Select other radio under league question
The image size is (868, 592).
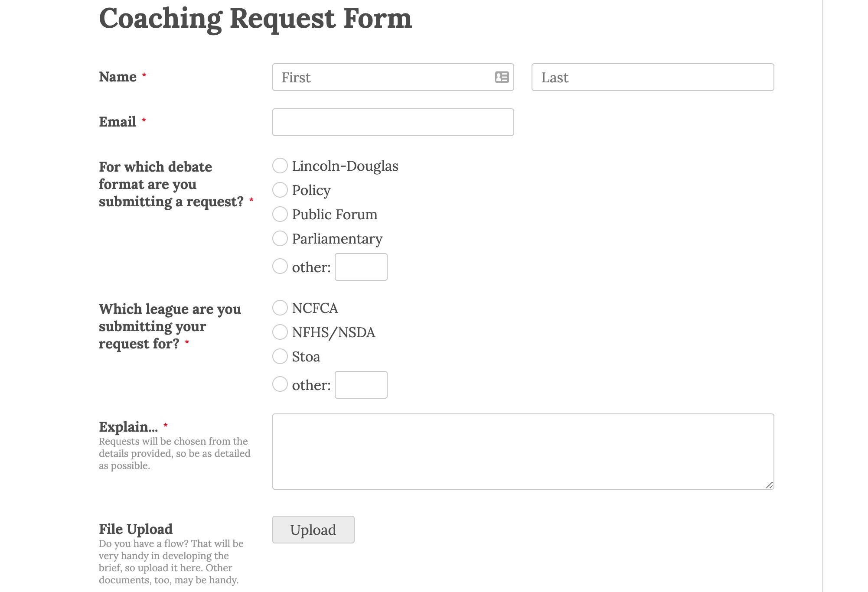280,384
